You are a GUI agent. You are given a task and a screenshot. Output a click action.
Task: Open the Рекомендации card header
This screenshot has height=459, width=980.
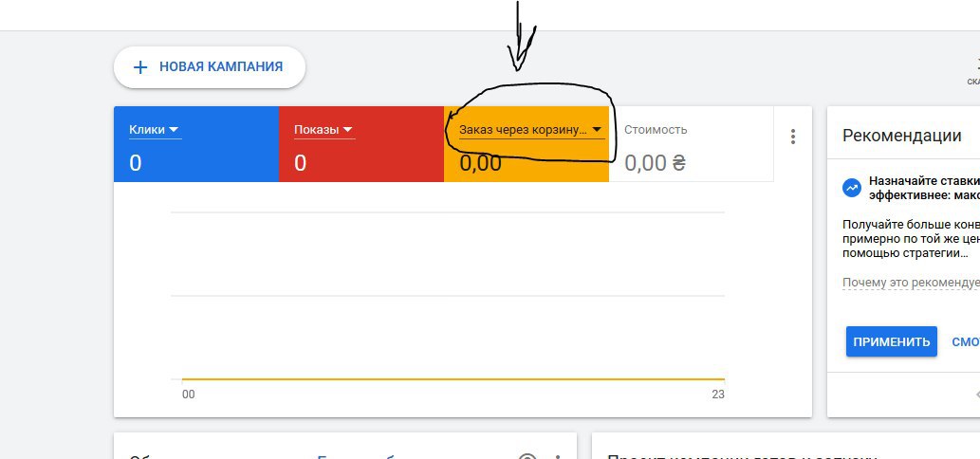pos(901,136)
